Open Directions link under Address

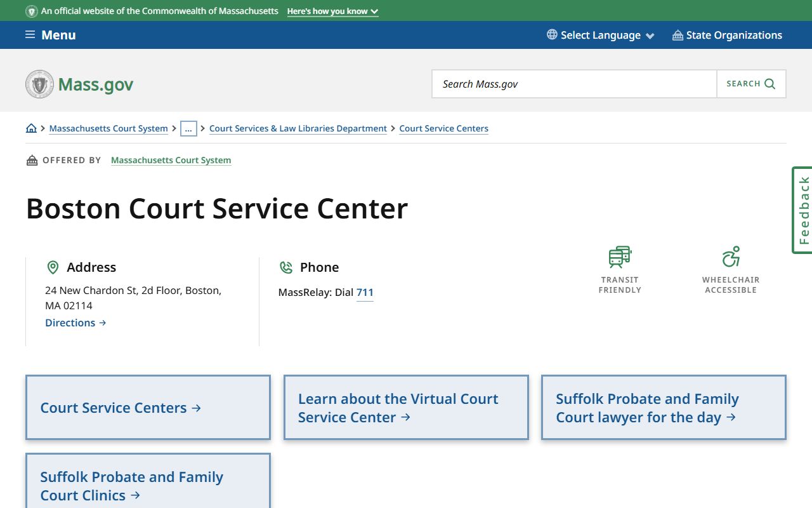pyautogui.click(x=75, y=323)
